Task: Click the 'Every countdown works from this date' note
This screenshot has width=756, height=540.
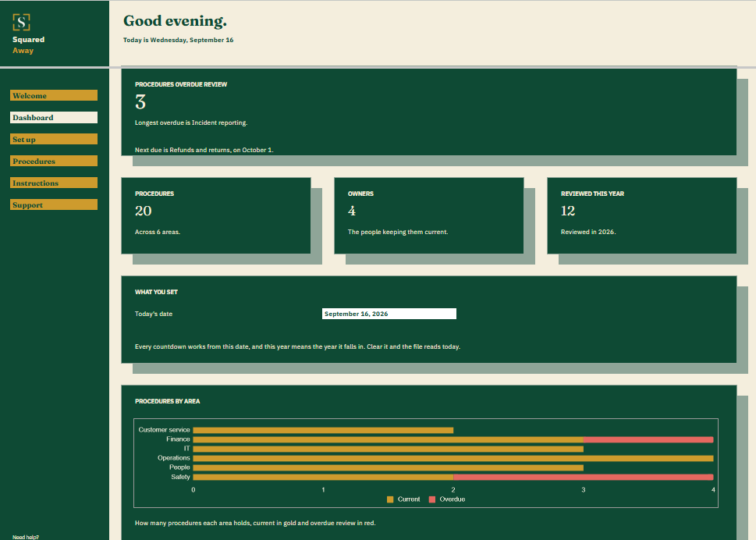Action: (297, 346)
